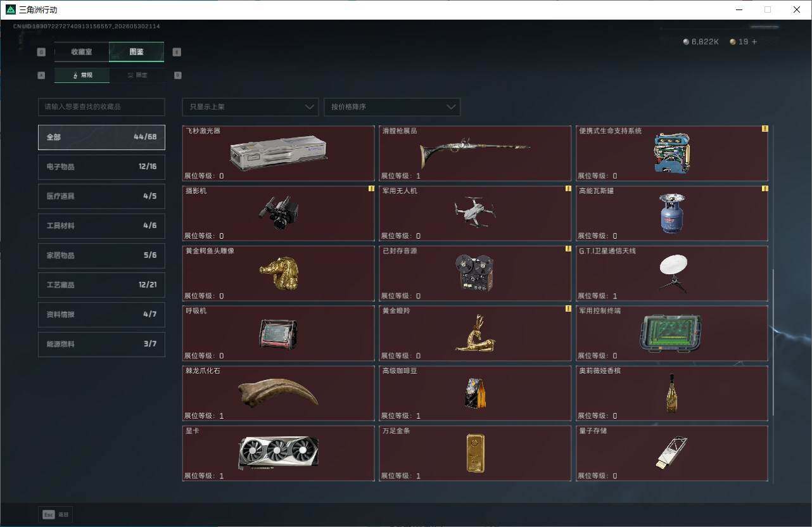Click the yellow badge on 高能瓦斯罐 card
The height and width of the screenshot is (527, 812).
click(x=764, y=188)
